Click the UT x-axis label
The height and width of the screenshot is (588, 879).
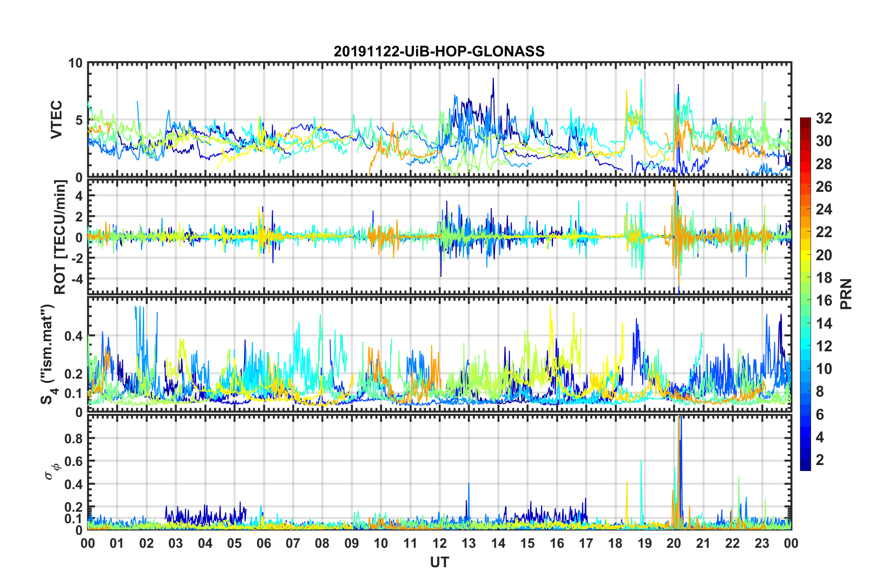pos(439,562)
